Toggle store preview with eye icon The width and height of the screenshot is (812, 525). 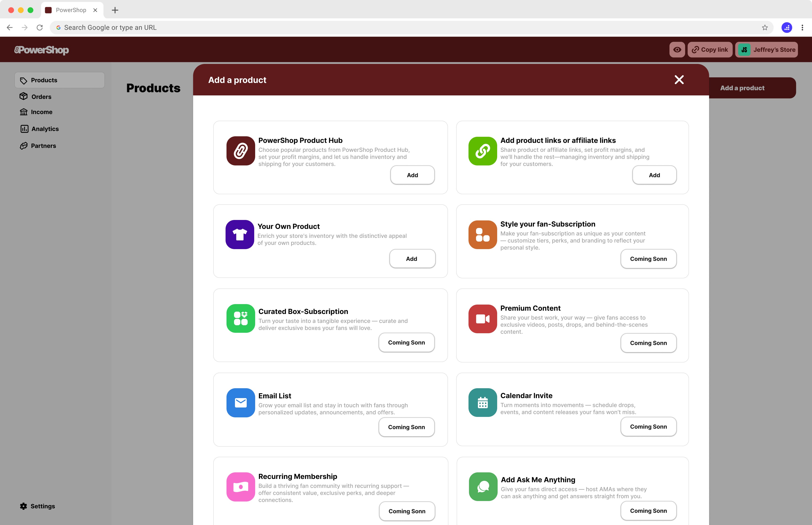click(x=677, y=50)
